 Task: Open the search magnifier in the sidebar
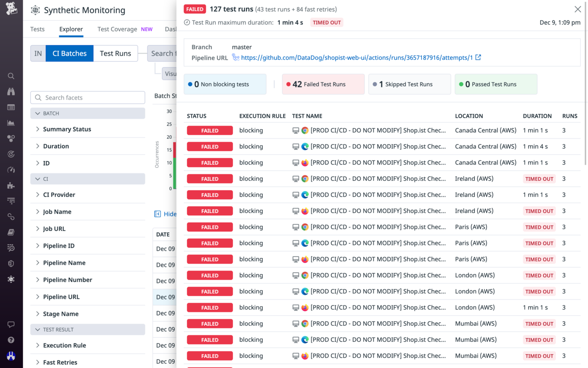pos(11,76)
